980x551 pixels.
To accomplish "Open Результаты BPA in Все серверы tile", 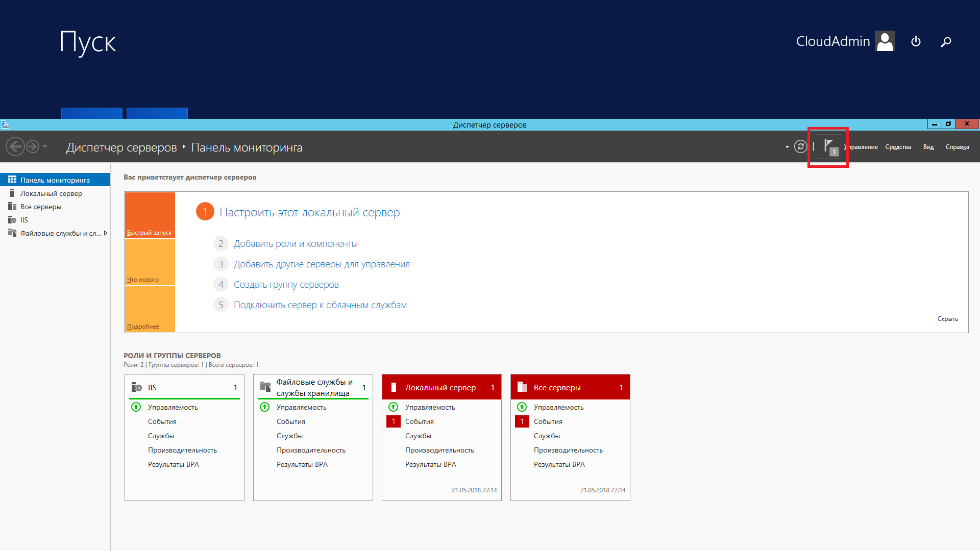I will 559,464.
